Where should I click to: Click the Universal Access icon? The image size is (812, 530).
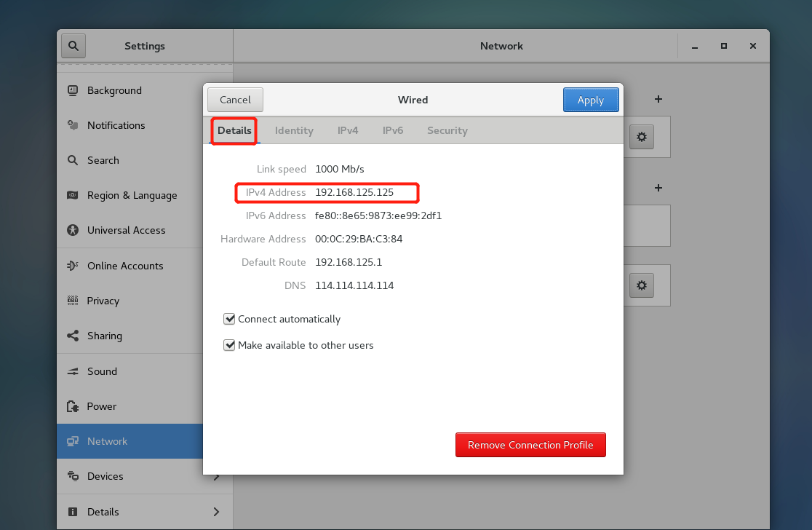tap(73, 230)
